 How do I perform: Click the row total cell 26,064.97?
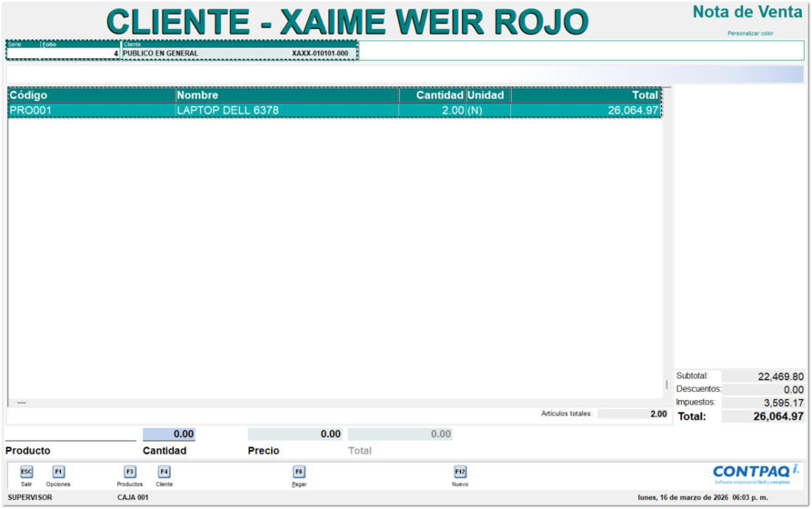tap(586, 110)
